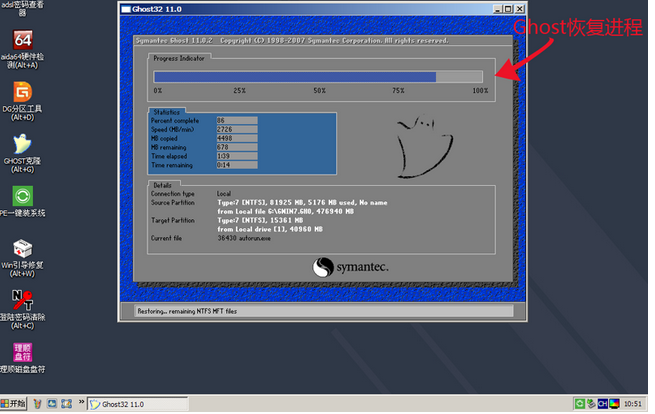Click the MB copied value 4498
This screenshot has height=414, width=655.
coord(237,138)
